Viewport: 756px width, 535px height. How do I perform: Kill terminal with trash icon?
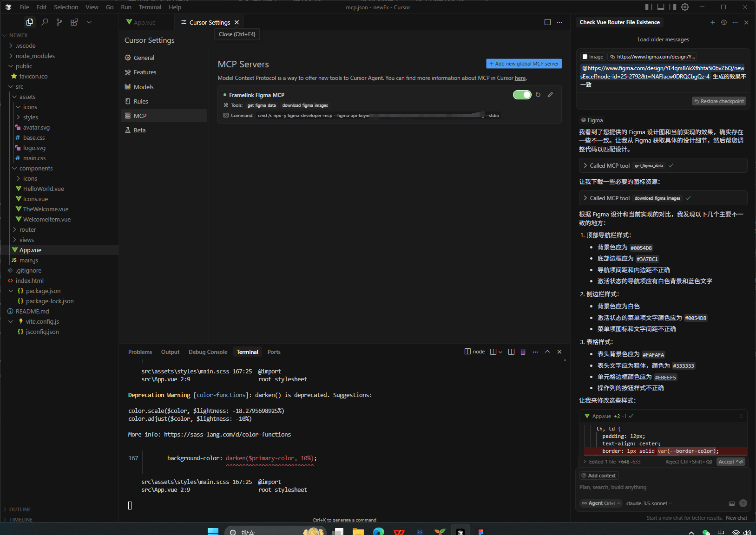coord(523,352)
